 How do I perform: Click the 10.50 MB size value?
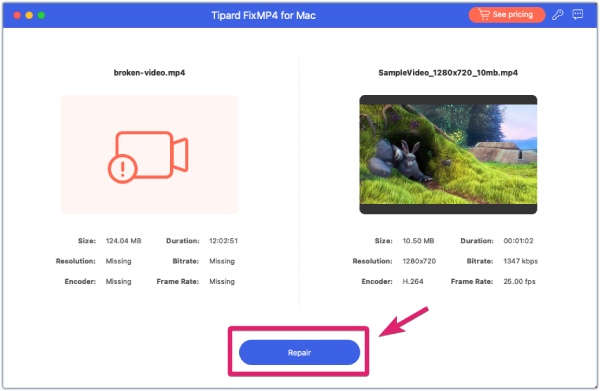pos(418,241)
